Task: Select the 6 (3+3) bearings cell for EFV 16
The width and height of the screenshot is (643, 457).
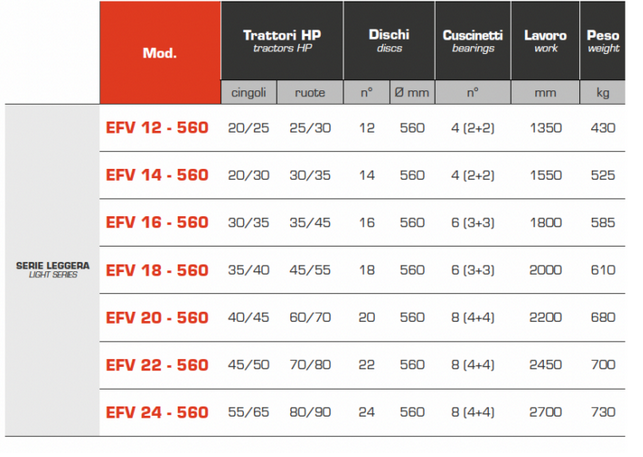Action: (x=472, y=223)
